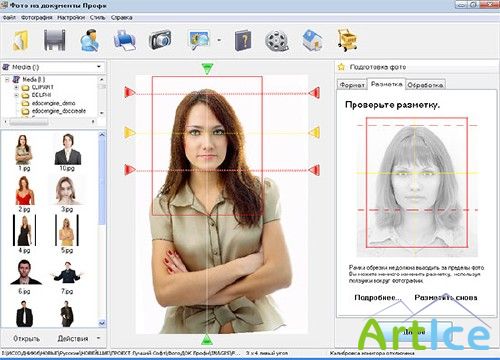
Task: Open the Справка menu
Action: (x=121, y=17)
